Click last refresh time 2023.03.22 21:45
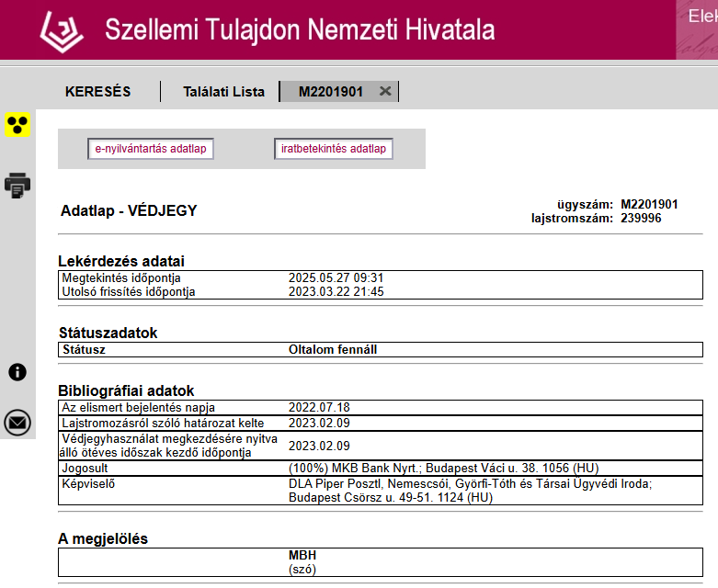The width and height of the screenshot is (718, 588). (x=336, y=291)
